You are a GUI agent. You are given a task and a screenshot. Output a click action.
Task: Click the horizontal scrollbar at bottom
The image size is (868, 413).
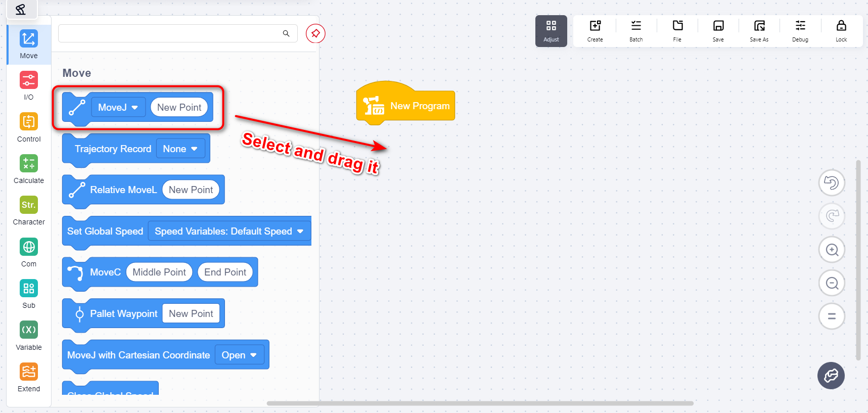click(x=480, y=403)
